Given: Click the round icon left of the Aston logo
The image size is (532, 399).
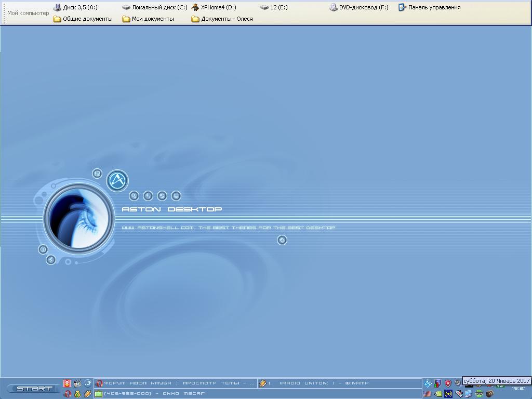Looking at the screenshot, I should coord(97,174).
